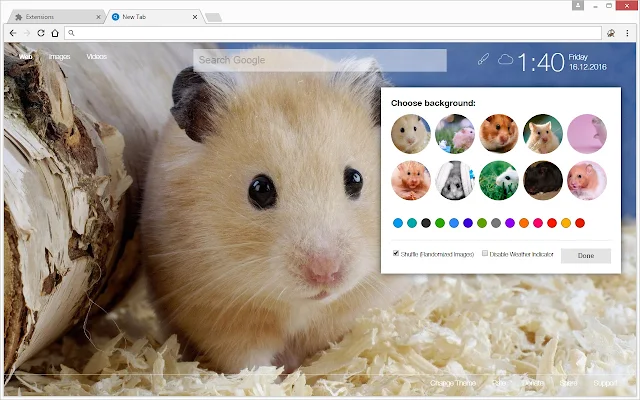Open the Chrome three-dot menu
The image size is (640, 400).
(627, 33)
